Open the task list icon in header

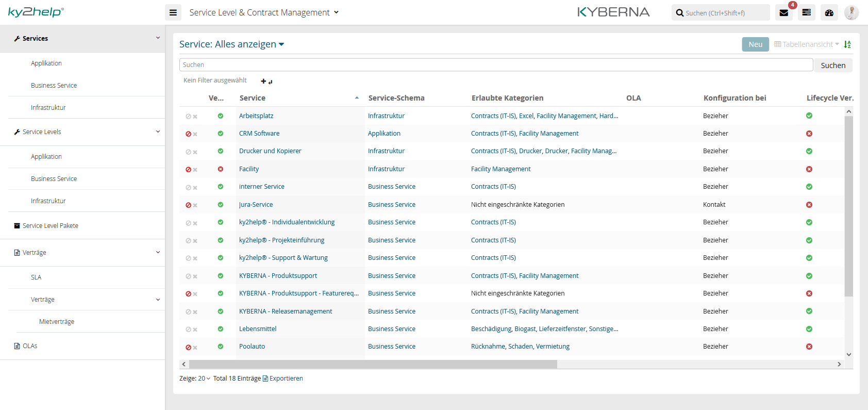click(x=807, y=12)
